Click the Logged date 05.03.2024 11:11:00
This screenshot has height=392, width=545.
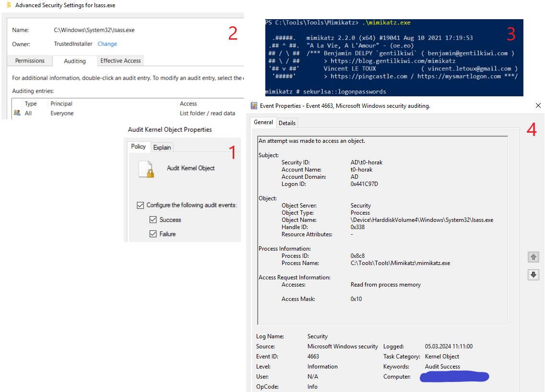449,346
